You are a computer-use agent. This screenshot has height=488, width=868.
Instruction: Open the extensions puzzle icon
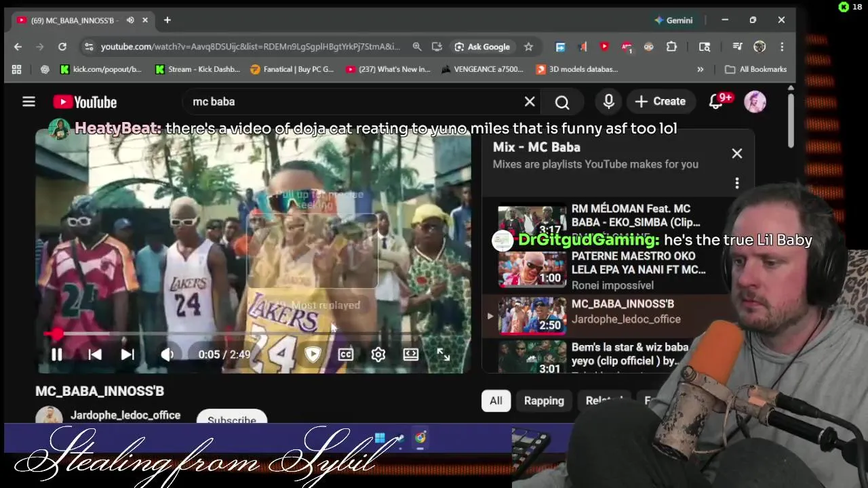click(671, 47)
